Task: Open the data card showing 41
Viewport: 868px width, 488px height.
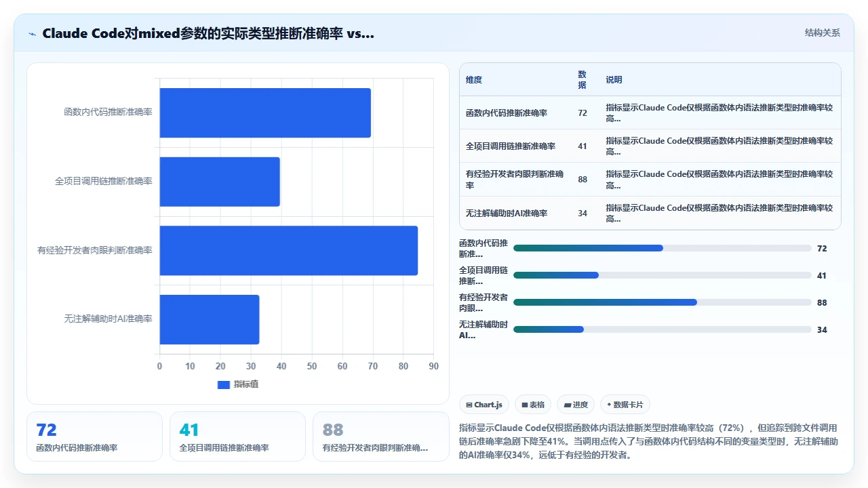Action: (x=237, y=436)
